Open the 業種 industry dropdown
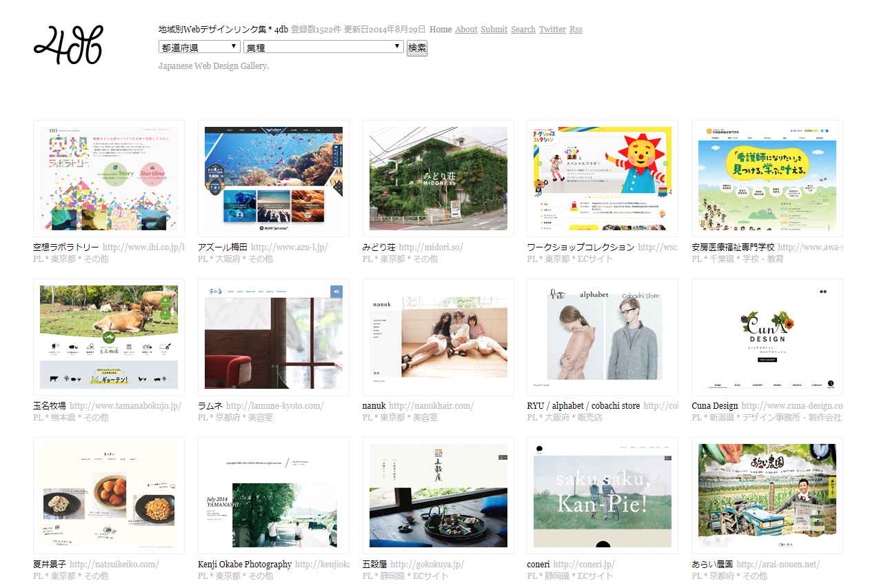The height and width of the screenshot is (588, 888). point(323,47)
